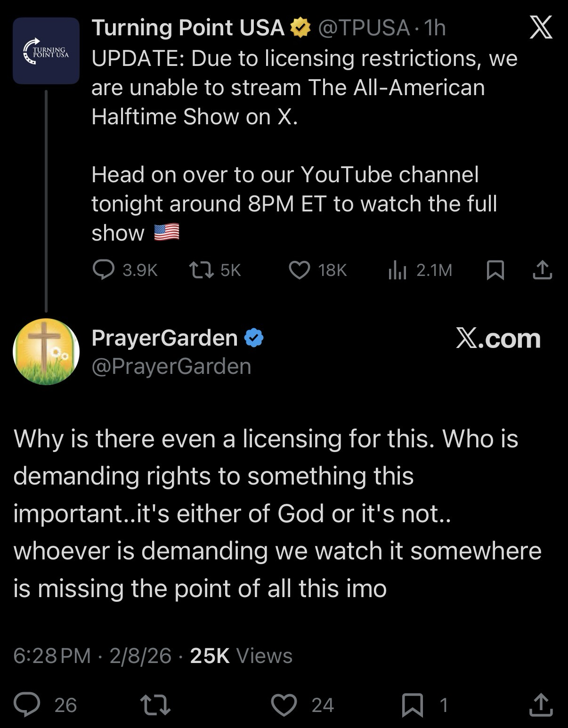Open the @TPUSA handle link
The height and width of the screenshot is (728, 568).
click(x=364, y=28)
